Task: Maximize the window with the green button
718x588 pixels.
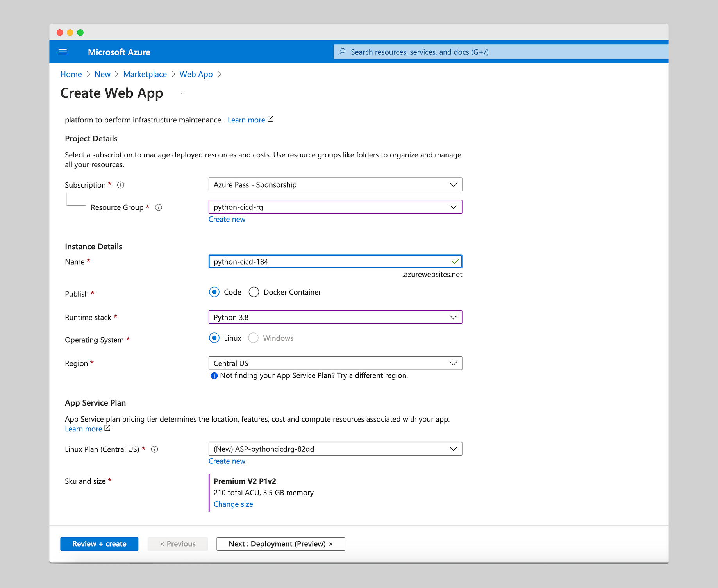Action: pos(80,32)
